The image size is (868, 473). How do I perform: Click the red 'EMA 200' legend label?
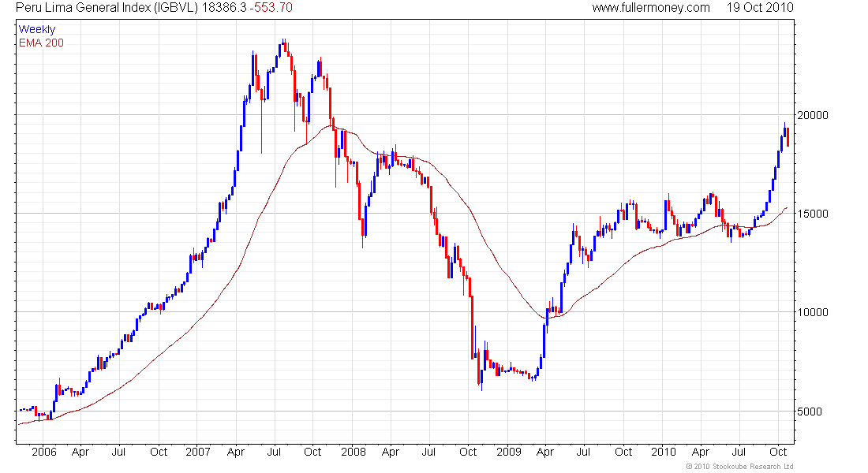41,43
